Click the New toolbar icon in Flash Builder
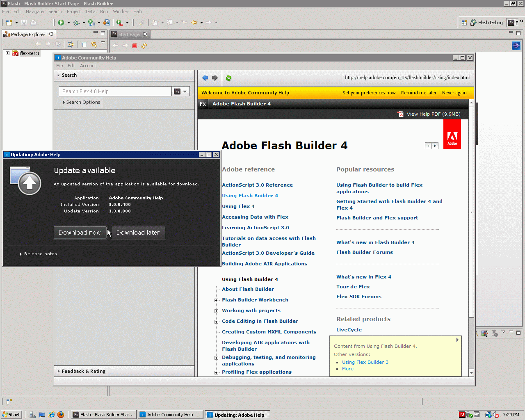The image size is (525, 420). pos(9,23)
